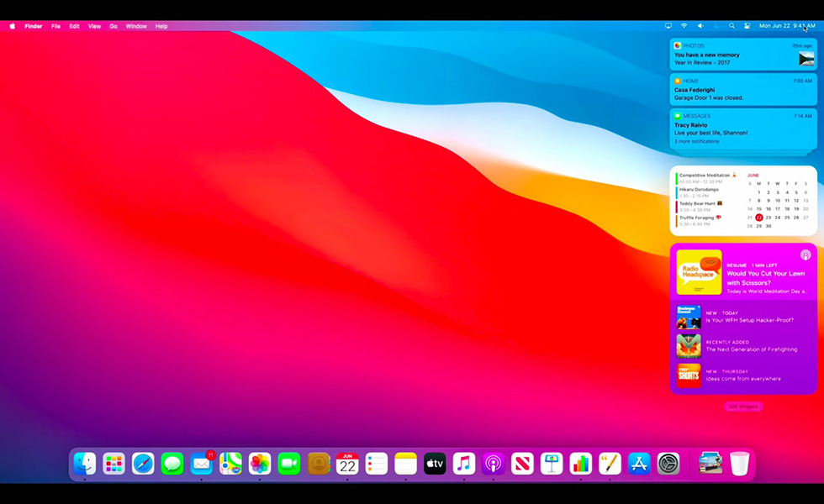Screen dimensions: 824x504
Task: Open the Apple menu
Action: pyautogui.click(x=12, y=26)
